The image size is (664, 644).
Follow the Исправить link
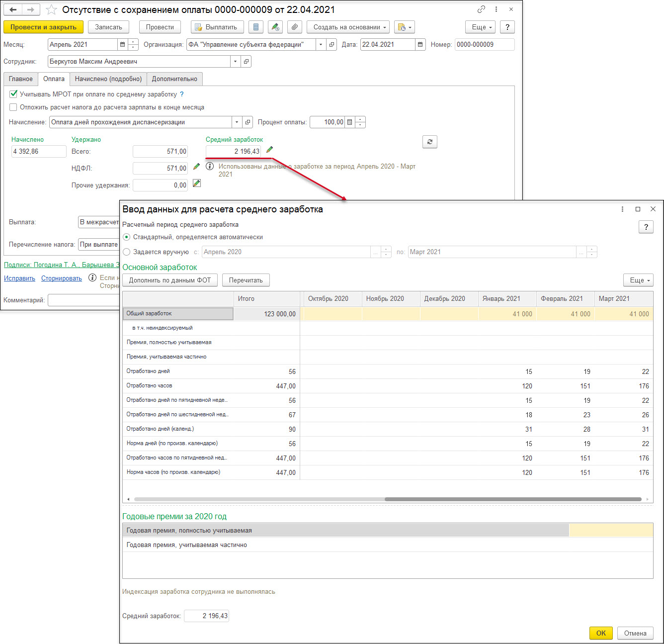19,278
